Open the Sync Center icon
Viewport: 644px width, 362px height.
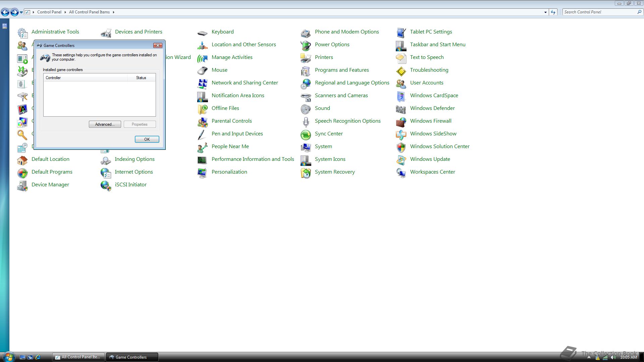(x=306, y=135)
